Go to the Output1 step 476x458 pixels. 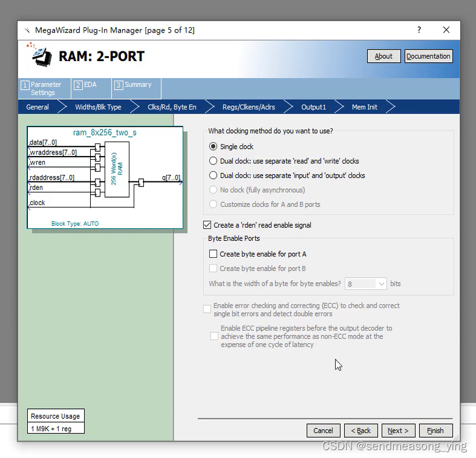pos(313,107)
